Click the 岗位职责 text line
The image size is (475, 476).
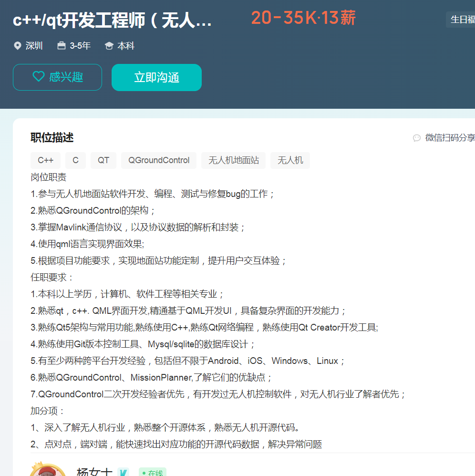coord(49,177)
